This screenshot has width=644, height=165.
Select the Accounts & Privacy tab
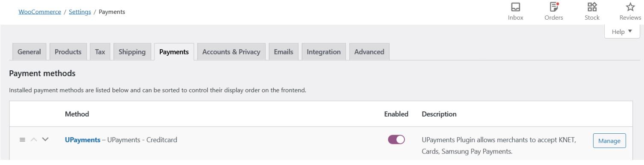point(231,52)
